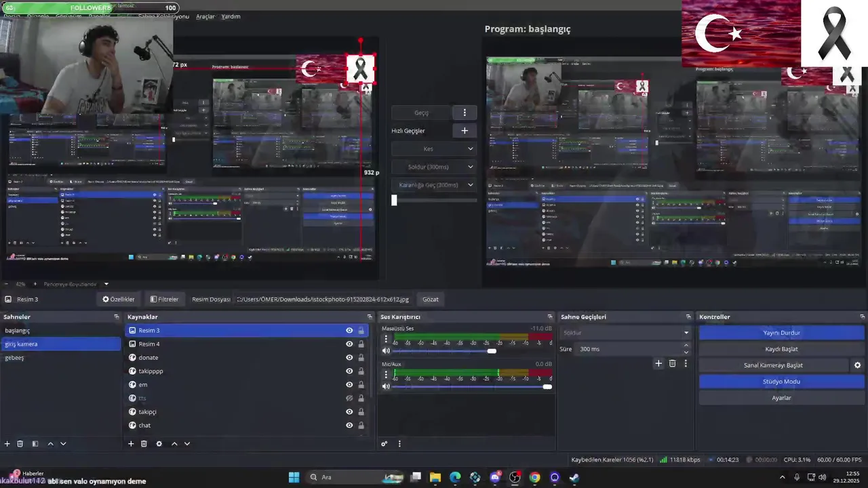868x488 pixels.
Task: Expand the Soldur (300ms) quick transition dropdown
Action: point(470,167)
